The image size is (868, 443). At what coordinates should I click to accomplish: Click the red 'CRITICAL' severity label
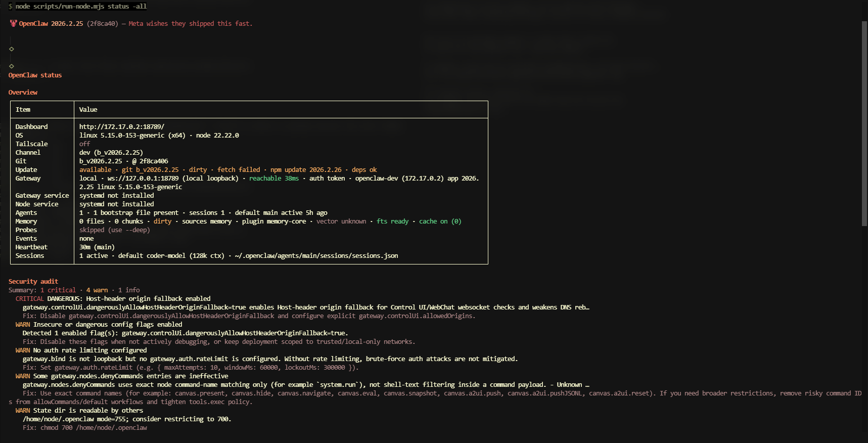coord(30,299)
